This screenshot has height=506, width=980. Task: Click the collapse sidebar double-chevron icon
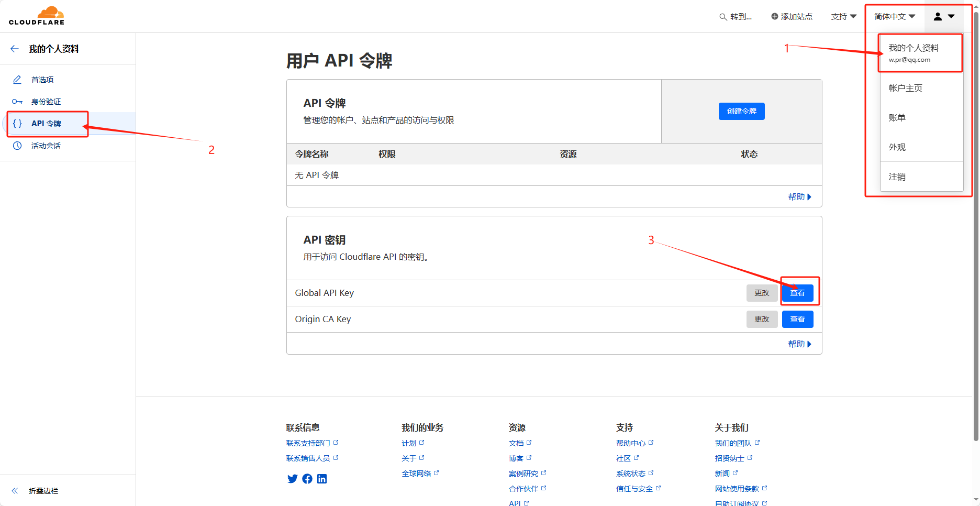(15, 491)
